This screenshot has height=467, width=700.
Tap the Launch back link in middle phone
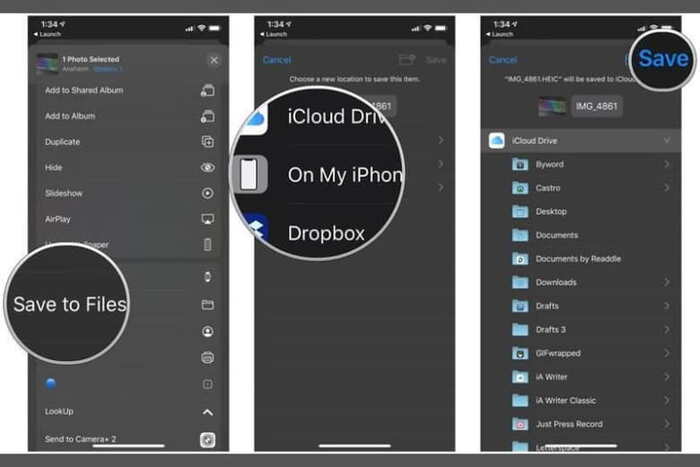tap(274, 34)
